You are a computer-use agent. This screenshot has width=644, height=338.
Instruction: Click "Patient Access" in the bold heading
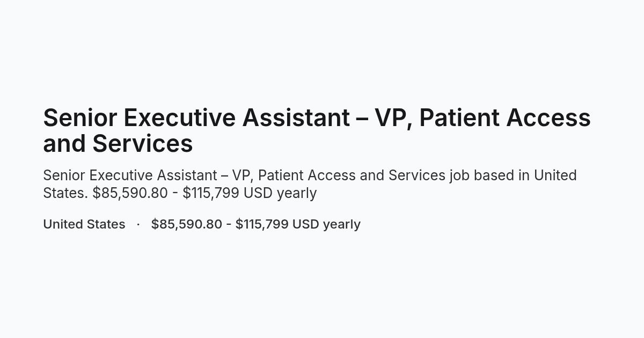[505, 117]
